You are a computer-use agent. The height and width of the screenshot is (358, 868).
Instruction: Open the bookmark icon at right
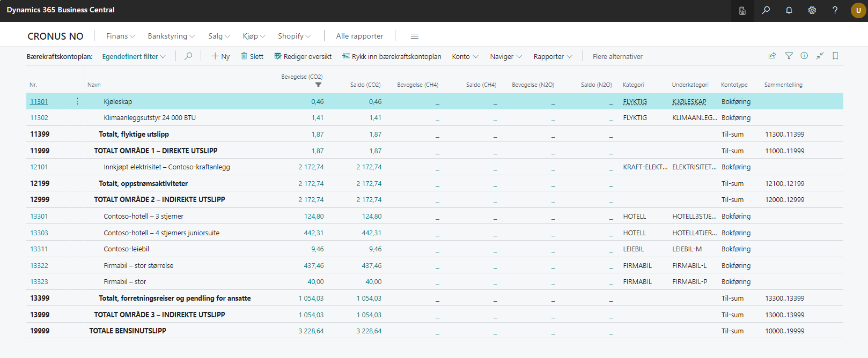(x=835, y=56)
